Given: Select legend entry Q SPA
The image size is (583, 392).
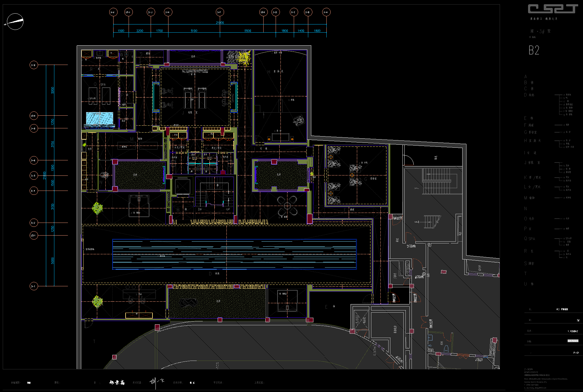Looking at the screenshot, I should coord(530,239).
